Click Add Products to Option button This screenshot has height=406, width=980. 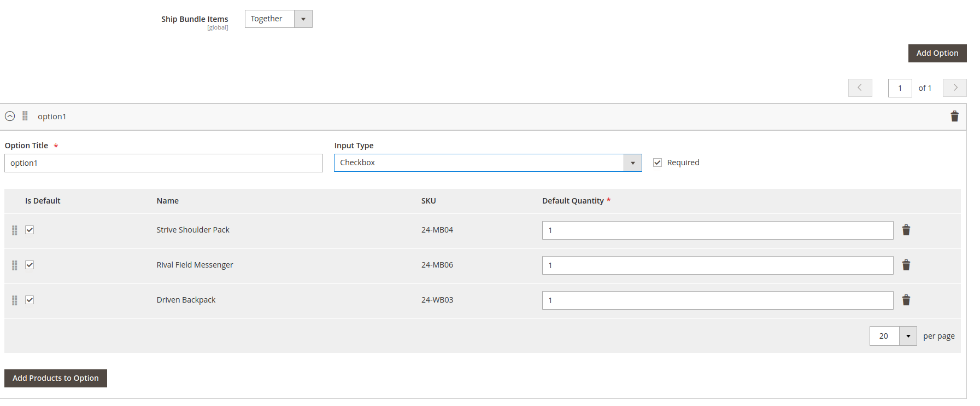pyautogui.click(x=56, y=378)
